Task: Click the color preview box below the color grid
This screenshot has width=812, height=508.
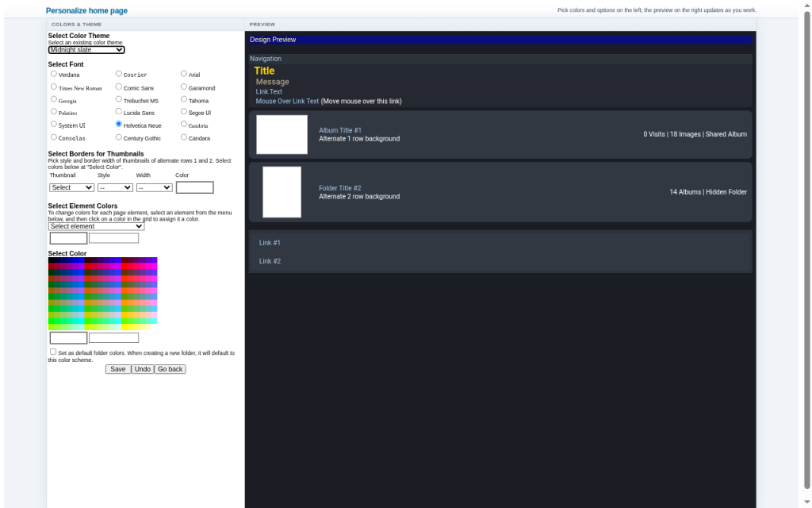Action: pyautogui.click(x=68, y=338)
